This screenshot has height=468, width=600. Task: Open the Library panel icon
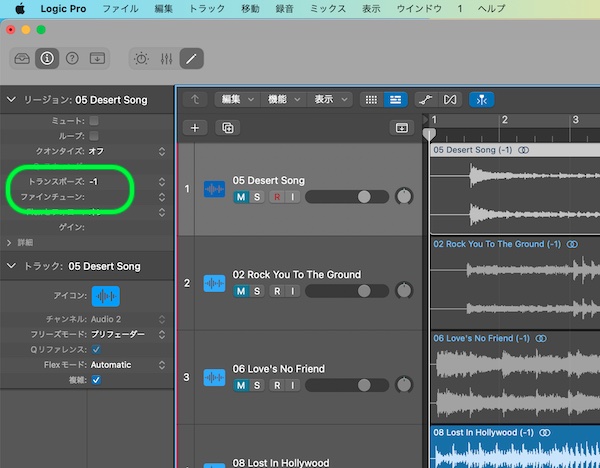22,59
